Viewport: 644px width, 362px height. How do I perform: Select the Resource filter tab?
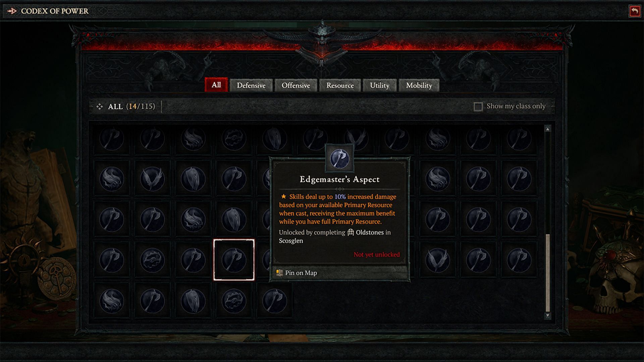340,85
